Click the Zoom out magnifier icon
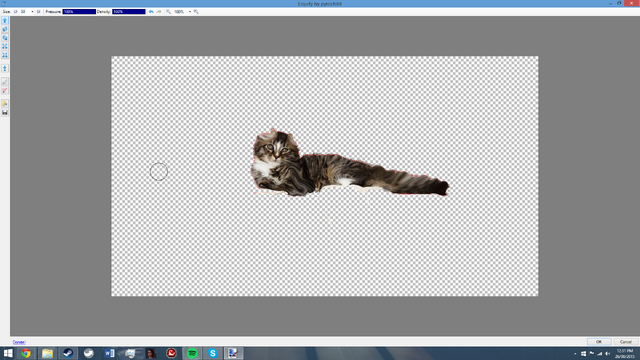The image size is (640, 360). point(169,12)
